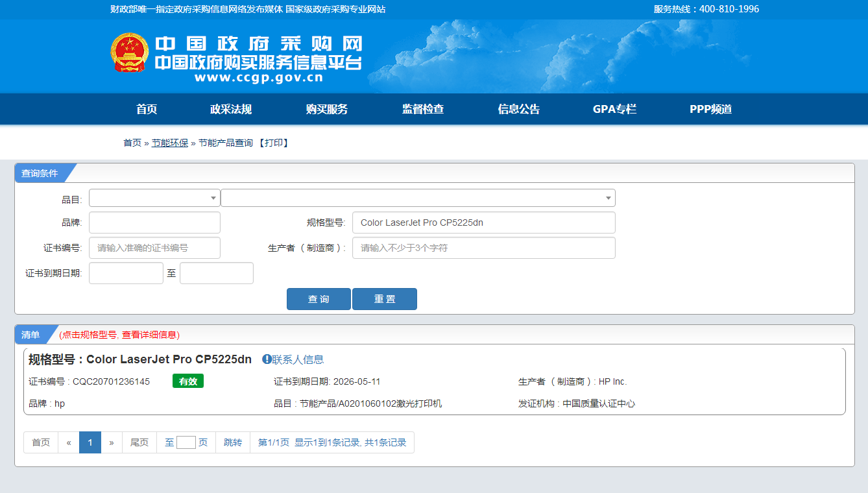This screenshot has width=868, height=493.
Task: Click the 证书编号 certificate number field
Action: [154, 248]
